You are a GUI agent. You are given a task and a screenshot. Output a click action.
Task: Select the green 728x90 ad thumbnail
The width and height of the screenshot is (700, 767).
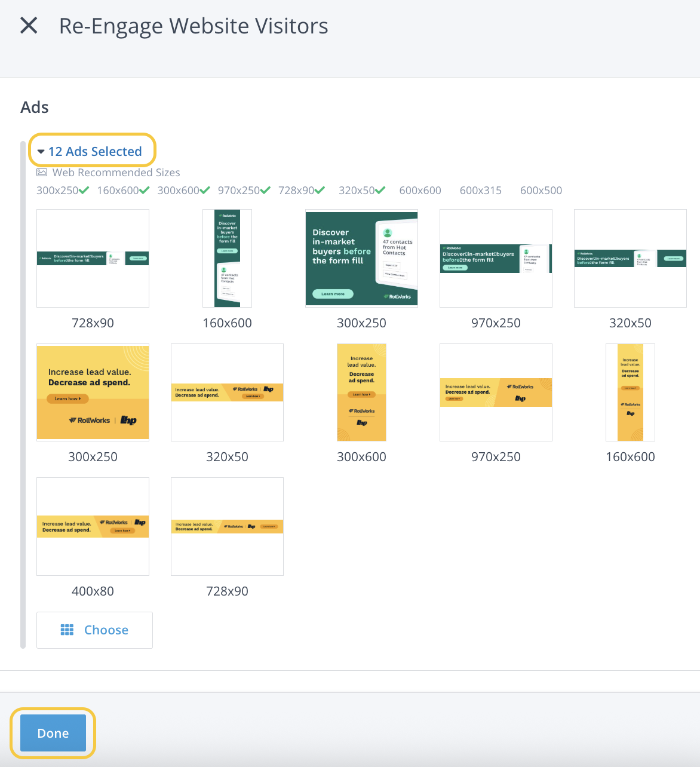click(x=93, y=258)
